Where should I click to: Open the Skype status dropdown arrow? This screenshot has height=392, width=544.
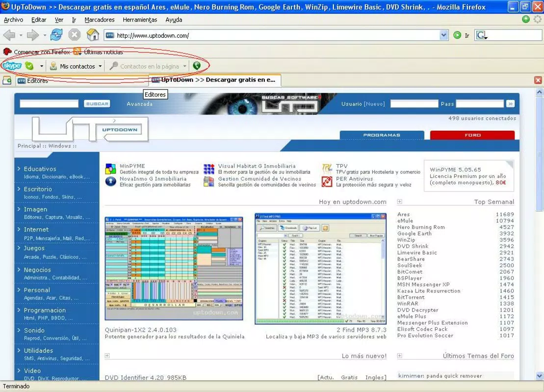(41, 66)
